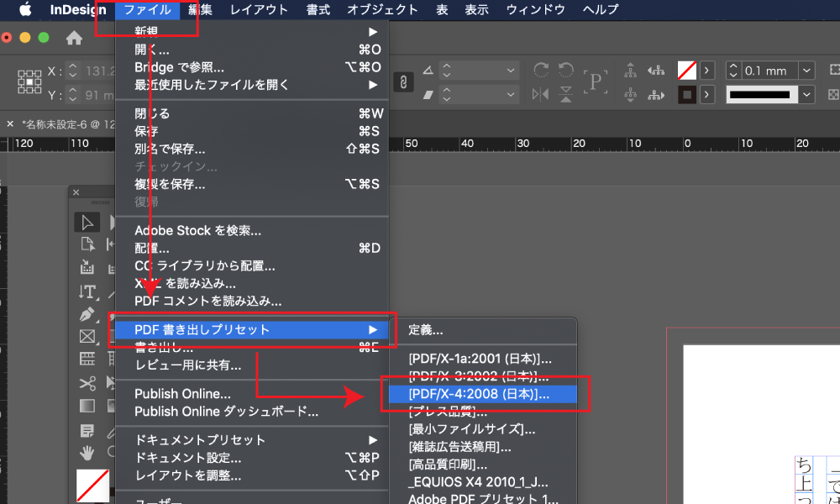Click the toolbox fill swatch (none)
The height and width of the screenshot is (504, 840).
tap(92, 486)
